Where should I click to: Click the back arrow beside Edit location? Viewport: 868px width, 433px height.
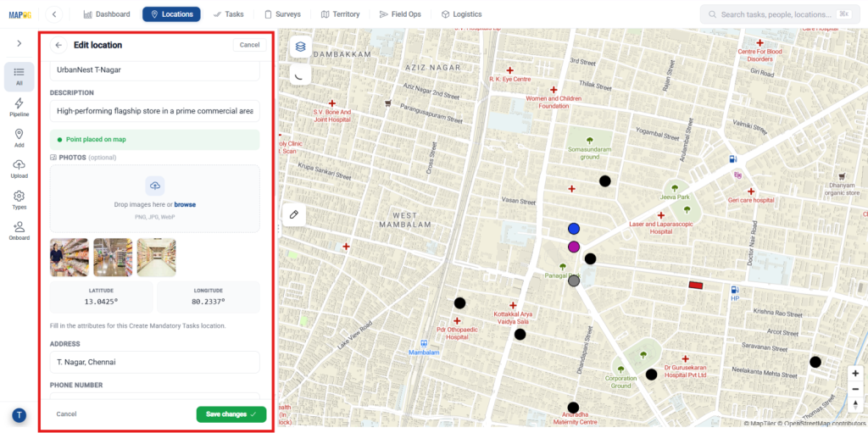point(58,45)
